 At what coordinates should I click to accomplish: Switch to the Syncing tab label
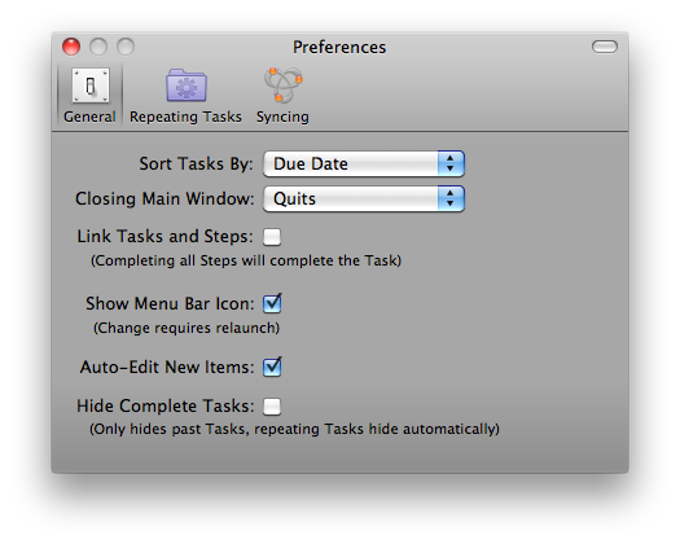coord(283,117)
